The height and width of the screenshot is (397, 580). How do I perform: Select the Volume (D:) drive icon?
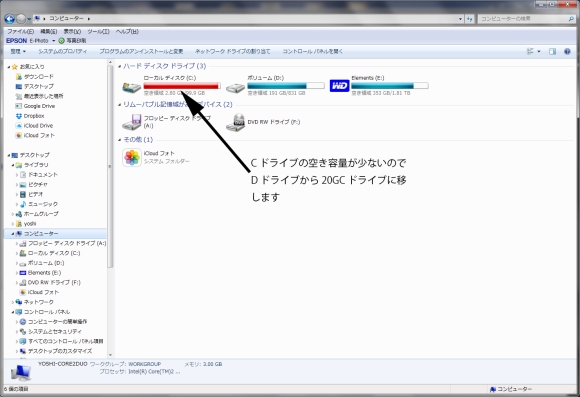pyautogui.click(x=235, y=87)
